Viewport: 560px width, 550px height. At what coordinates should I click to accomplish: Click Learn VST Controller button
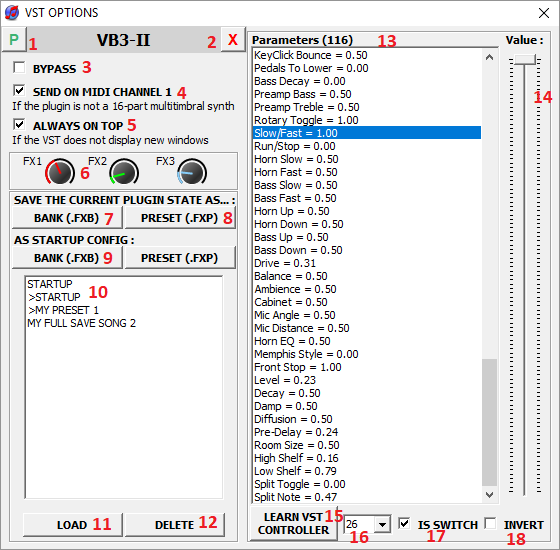click(x=293, y=524)
